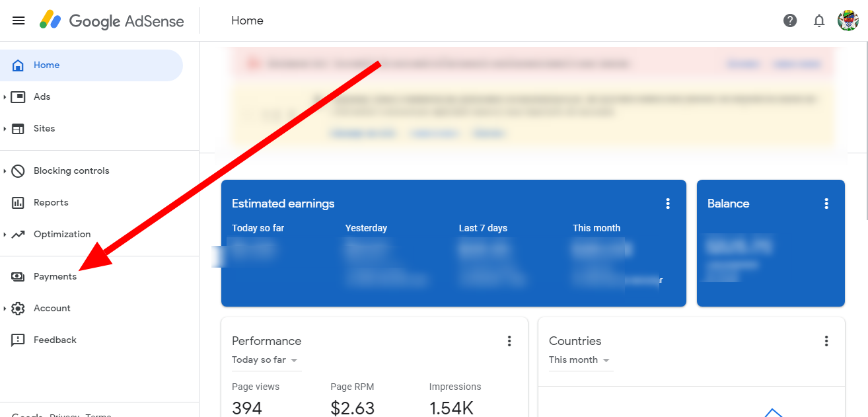Click the Sites icon in sidebar
The image size is (868, 417).
click(18, 129)
